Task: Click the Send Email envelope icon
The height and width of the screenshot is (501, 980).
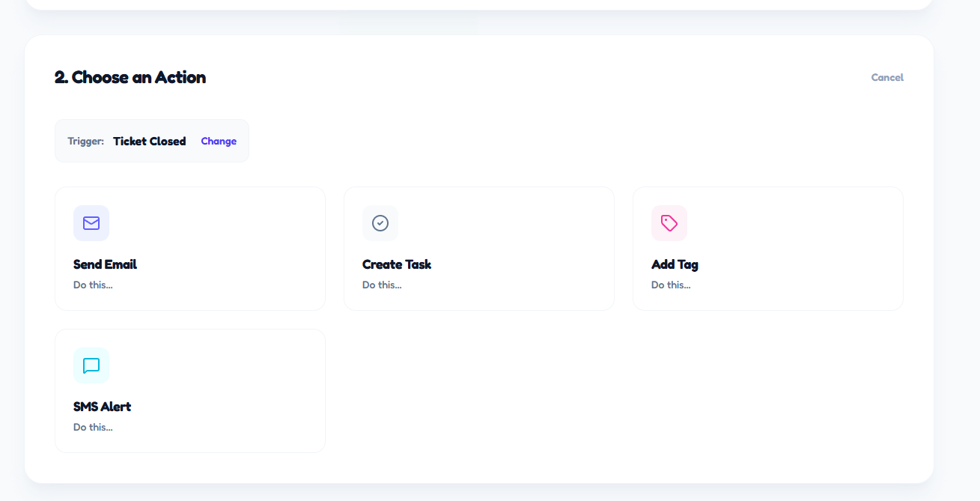Action: (x=91, y=222)
